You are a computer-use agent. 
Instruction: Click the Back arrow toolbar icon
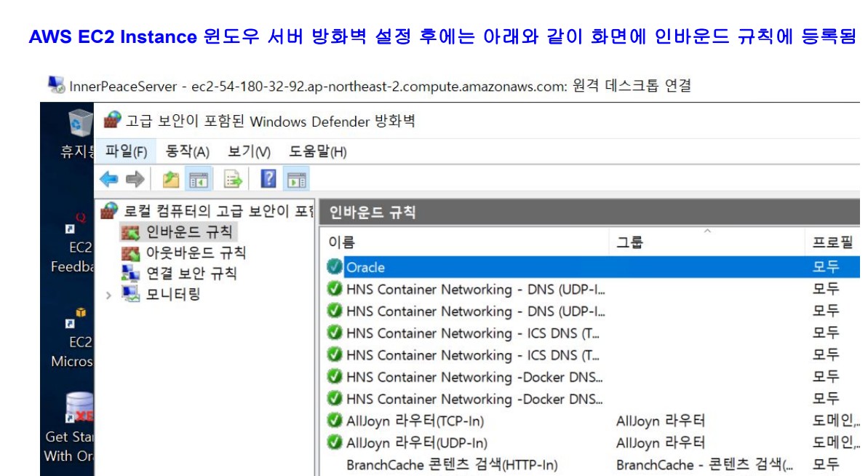108,179
